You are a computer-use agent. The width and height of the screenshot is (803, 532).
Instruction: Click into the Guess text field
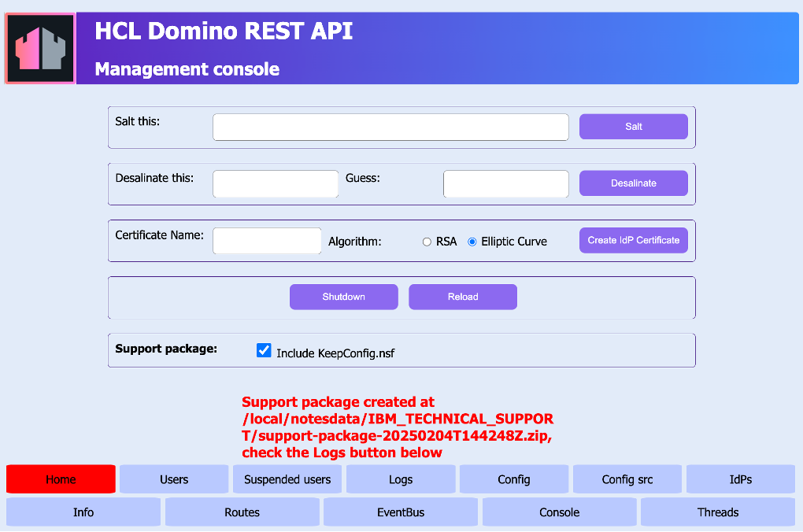[506, 184]
